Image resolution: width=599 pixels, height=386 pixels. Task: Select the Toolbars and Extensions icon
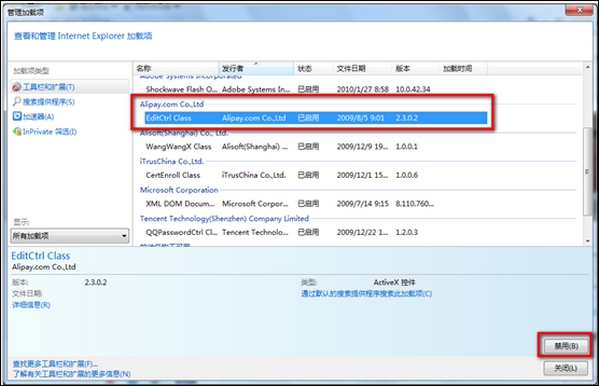pyautogui.click(x=17, y=87)
